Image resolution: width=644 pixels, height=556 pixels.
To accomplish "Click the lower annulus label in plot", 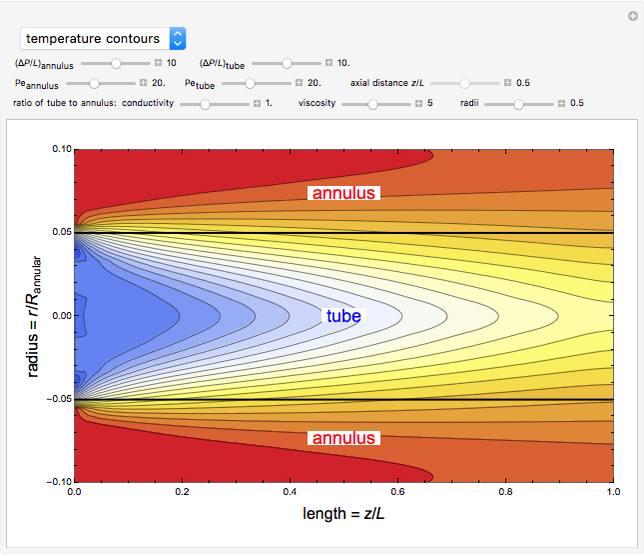I will pyautogui.click(x=343, y=438).
